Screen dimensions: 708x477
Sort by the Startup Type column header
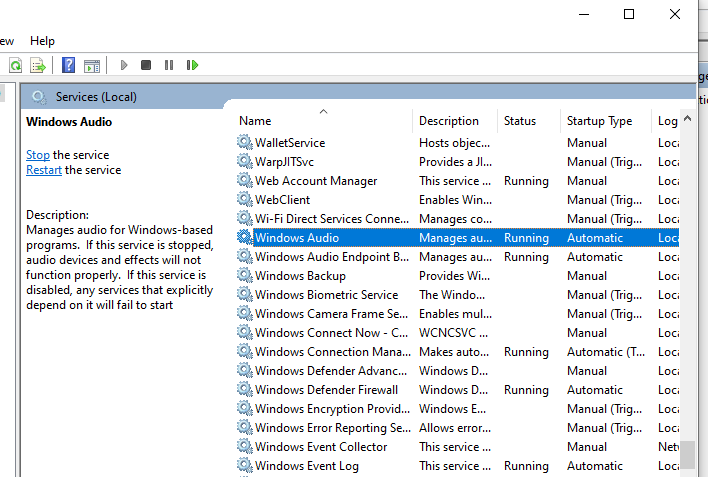point(599,121)
